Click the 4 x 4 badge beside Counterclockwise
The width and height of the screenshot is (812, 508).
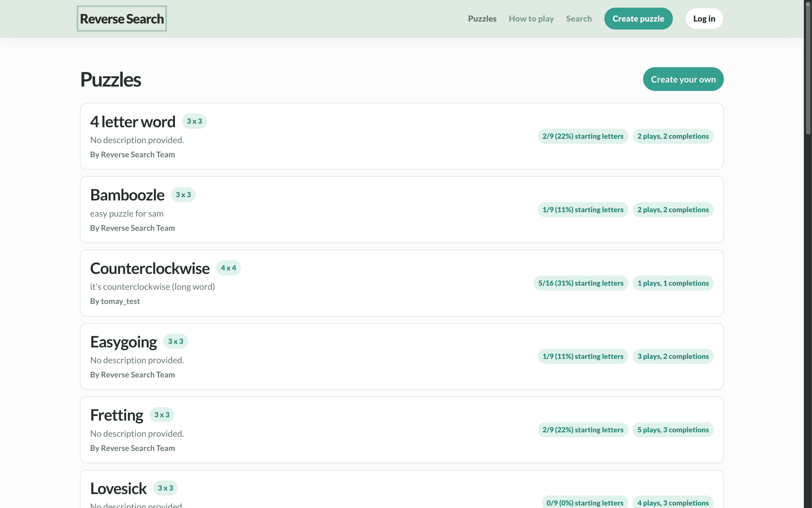pos(228,268)
